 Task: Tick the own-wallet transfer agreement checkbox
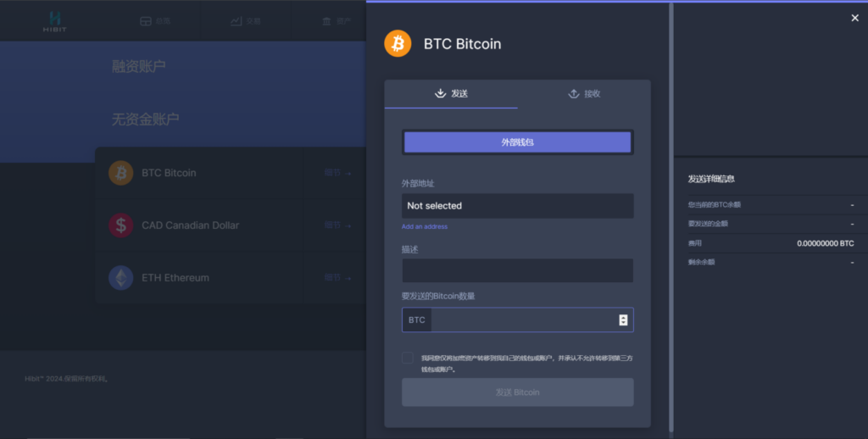click(x=408, y=358)
